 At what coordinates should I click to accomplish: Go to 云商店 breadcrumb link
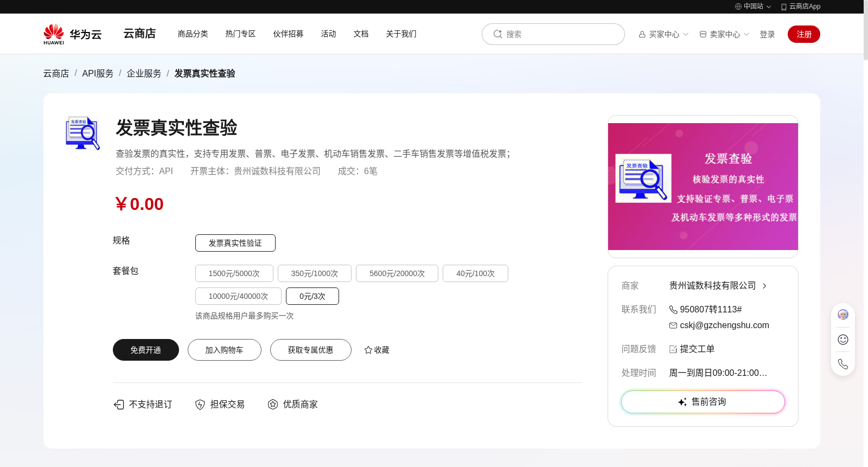pos(56,73)
